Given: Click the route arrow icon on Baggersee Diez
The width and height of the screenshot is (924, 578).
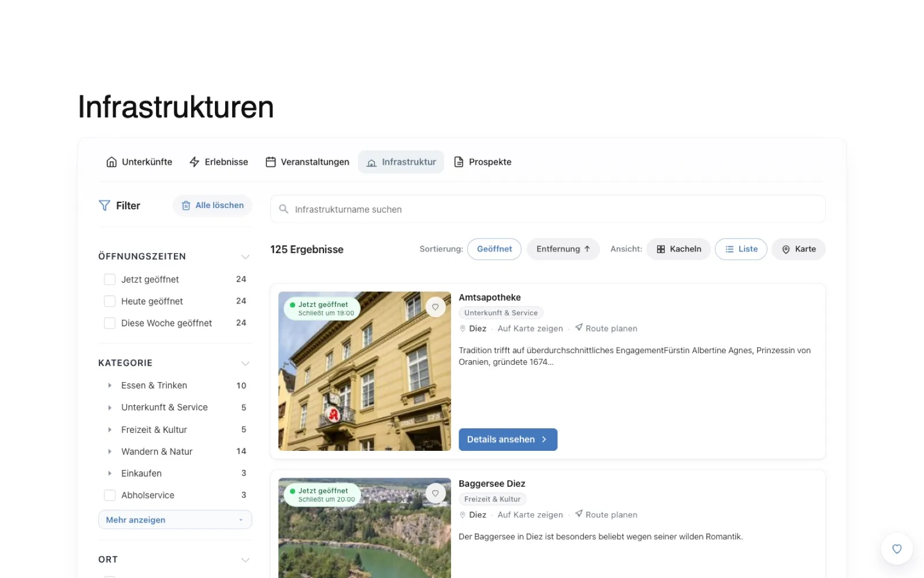Looking at the screenshot, I should click(x=579, y=514).
